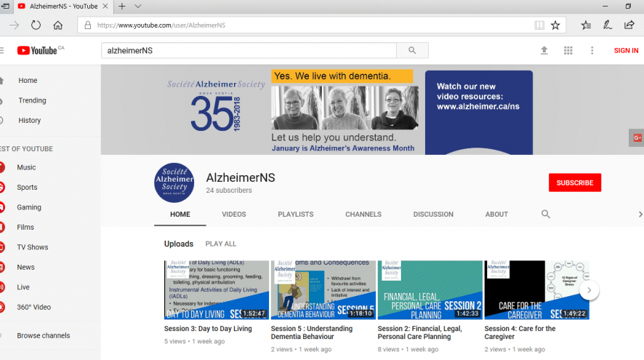Click the AlzheimerNS channel avatar
Screen dimensions: 644x360
pos(174,183)
